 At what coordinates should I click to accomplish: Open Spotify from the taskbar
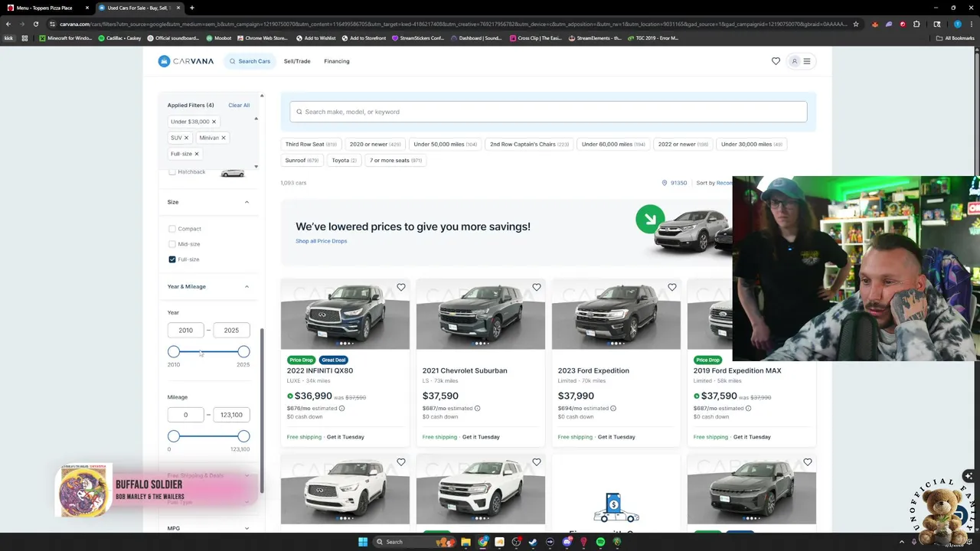point(600,542)
